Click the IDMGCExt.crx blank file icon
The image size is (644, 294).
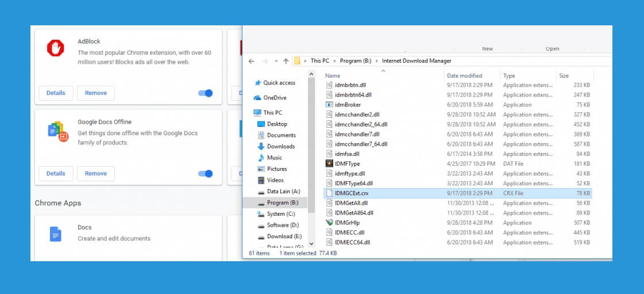(329, 193)
